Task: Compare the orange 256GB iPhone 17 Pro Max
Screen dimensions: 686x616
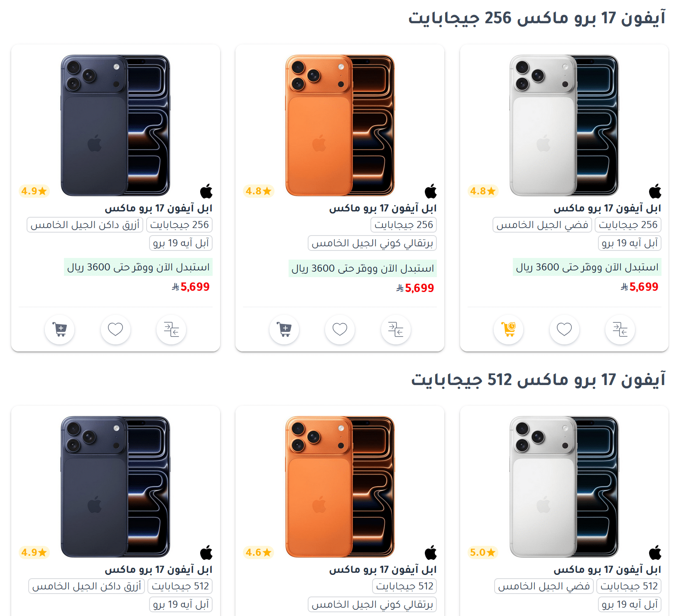Action: [396, 329]
